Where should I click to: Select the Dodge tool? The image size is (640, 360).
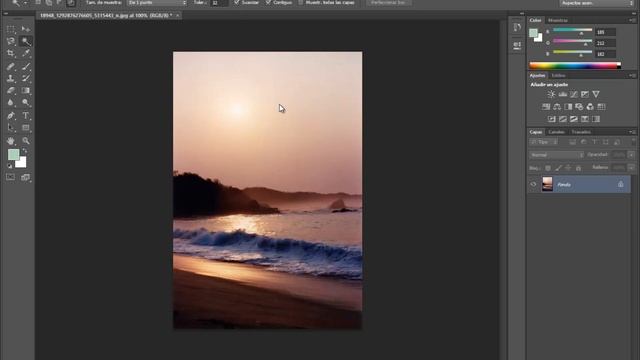26,103
